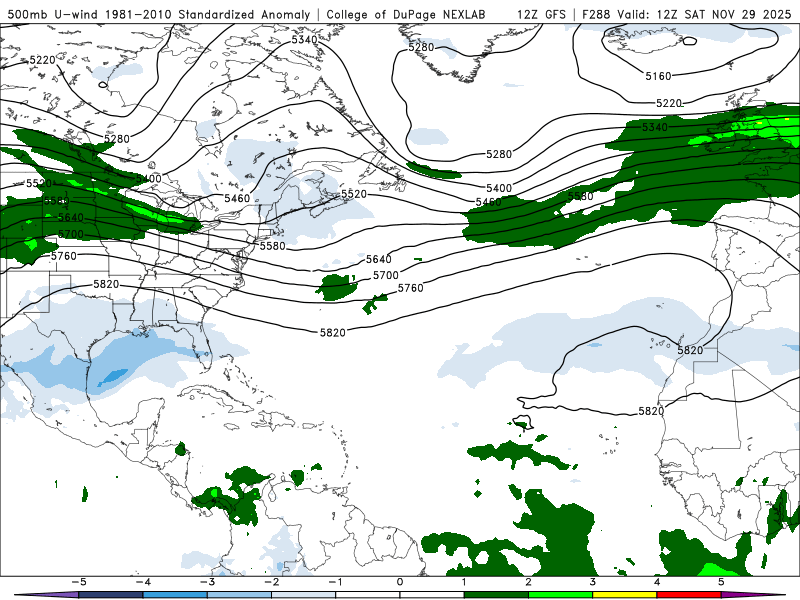The height and width of the screenshot is (600, 800).
Task: Click the '12Z GFS' model run label
Action: [x=541, y=14]
